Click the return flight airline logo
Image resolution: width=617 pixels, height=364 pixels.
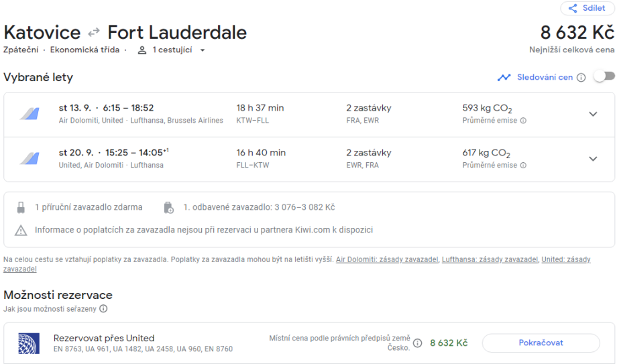pyautogui.click(x=30, y=159)
